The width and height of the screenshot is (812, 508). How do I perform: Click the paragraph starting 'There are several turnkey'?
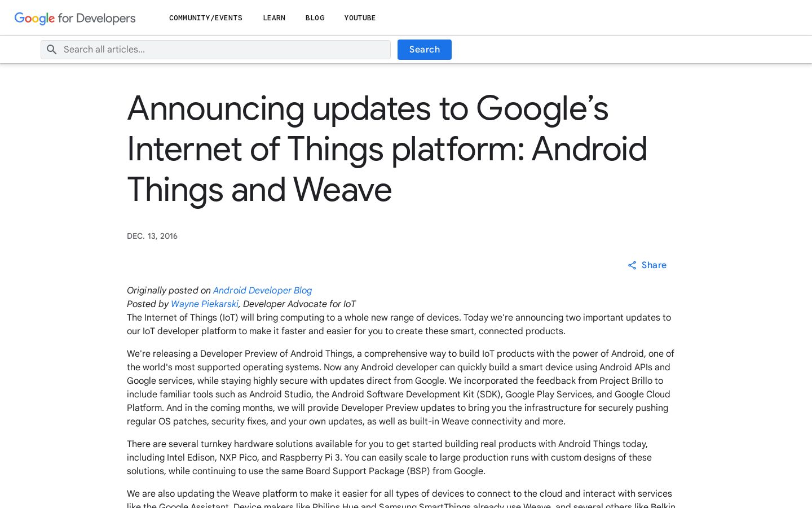point(389,457)
